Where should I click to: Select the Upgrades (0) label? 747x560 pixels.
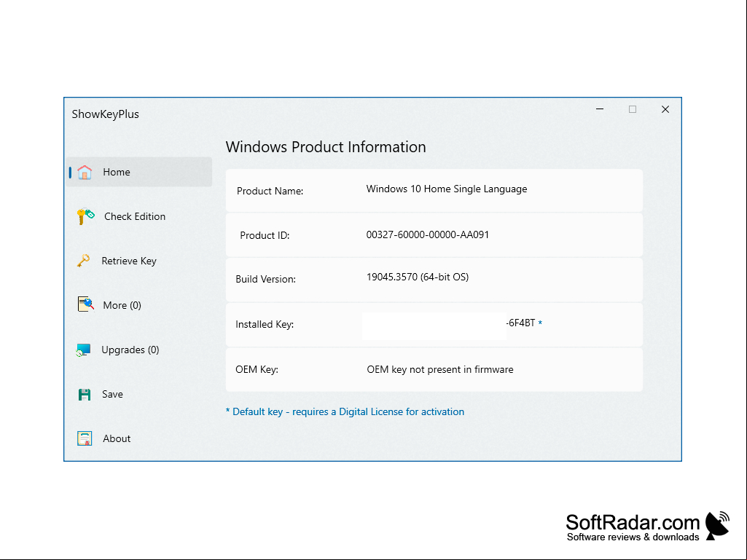(130, 350)
